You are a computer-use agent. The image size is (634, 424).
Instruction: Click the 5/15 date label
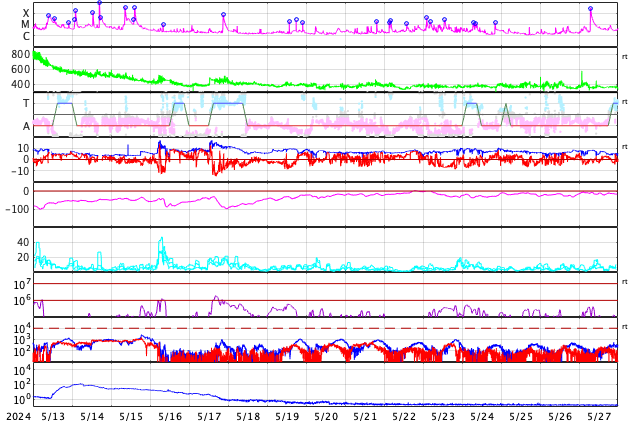(131, 417)
